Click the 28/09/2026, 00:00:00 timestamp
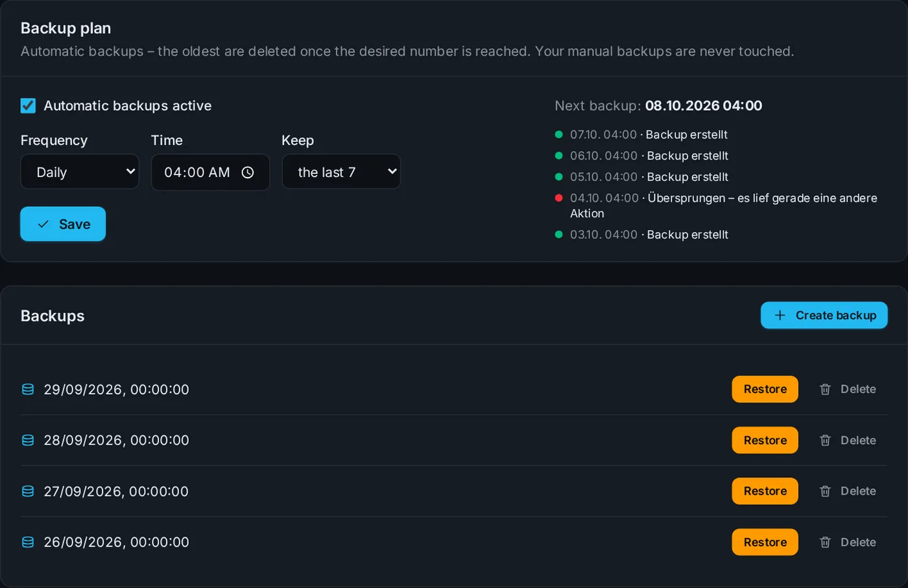The width and height of the screenshot is (908, 588). [x=116, y=440]
